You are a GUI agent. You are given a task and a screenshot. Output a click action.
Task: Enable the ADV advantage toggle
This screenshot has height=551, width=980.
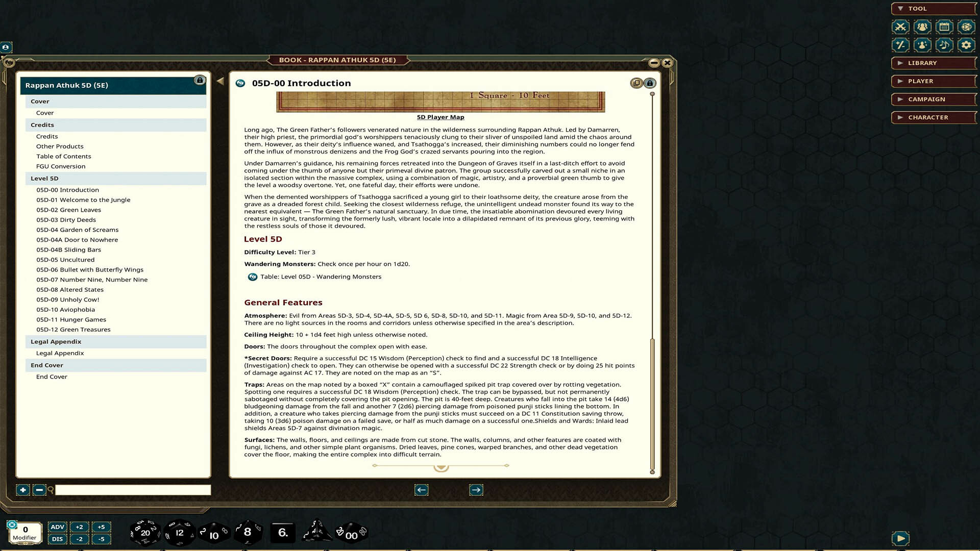click(57, 527)
